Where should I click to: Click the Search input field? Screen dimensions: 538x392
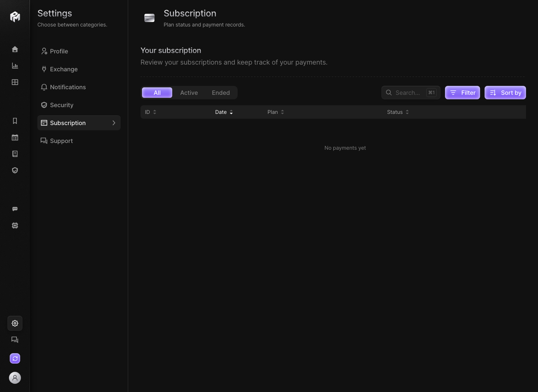[411, 93]
